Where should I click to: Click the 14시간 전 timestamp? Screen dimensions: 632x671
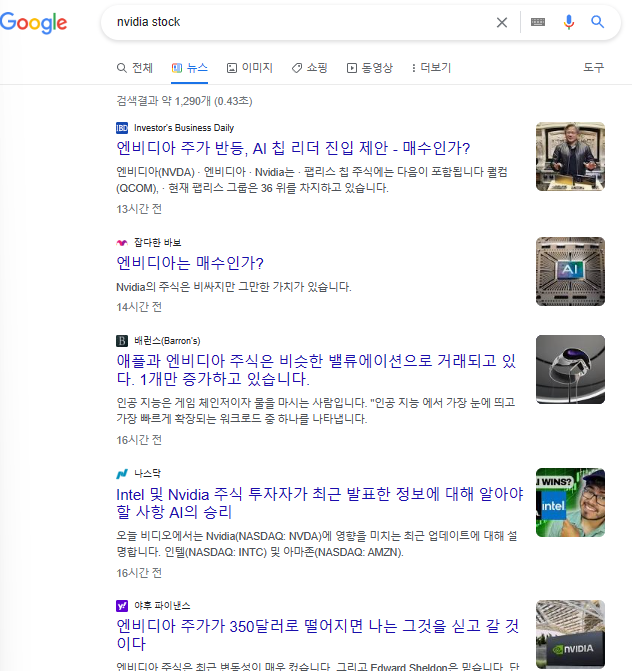click(x=139, y=307)
